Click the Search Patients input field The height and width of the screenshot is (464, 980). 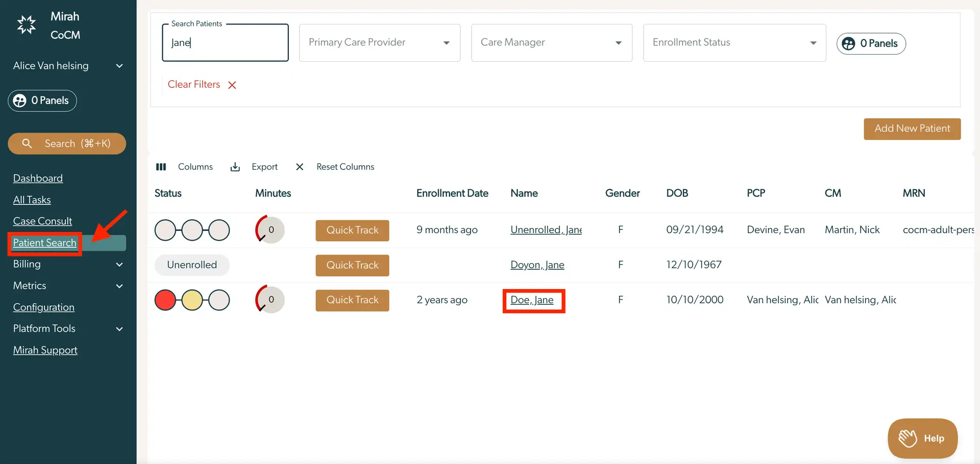click(225, 42)
